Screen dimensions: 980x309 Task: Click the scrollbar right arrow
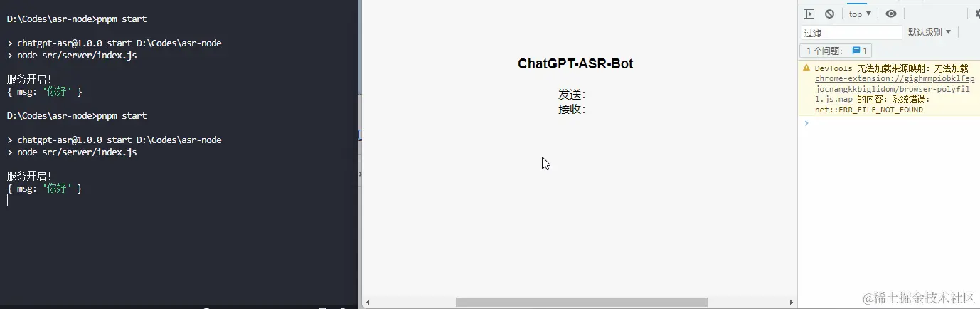click(791, 303)
